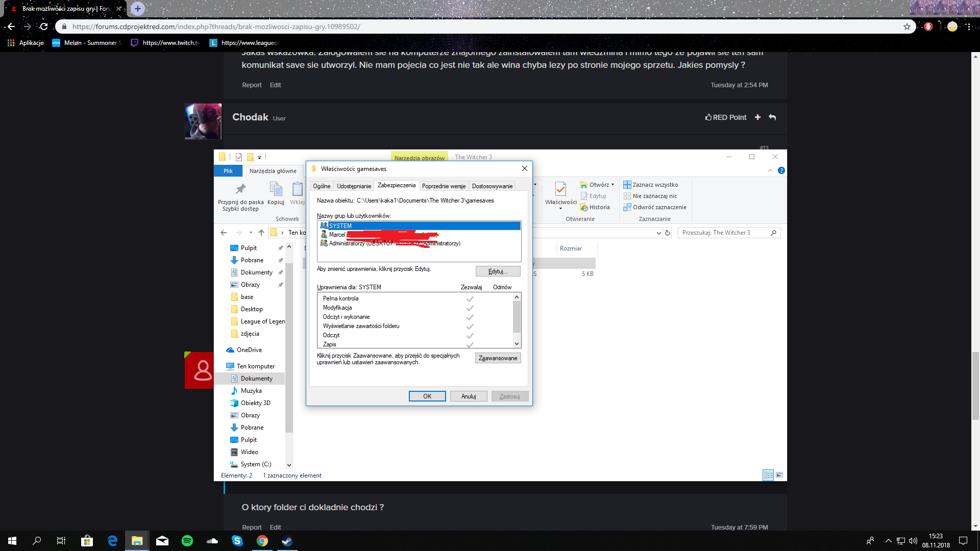Click the Zaawansowane button
This screenshot has height=551, width=980.
pos(498,358)
